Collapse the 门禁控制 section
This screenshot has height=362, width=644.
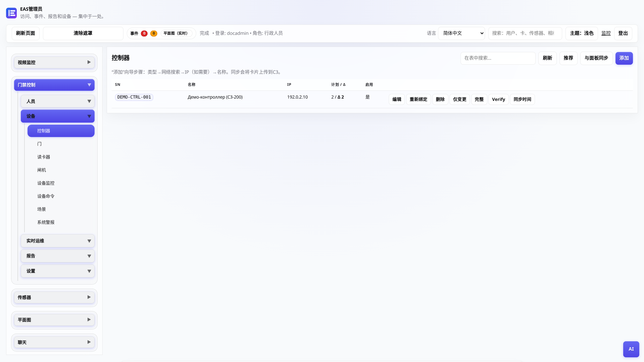click(x=54, y=85)
